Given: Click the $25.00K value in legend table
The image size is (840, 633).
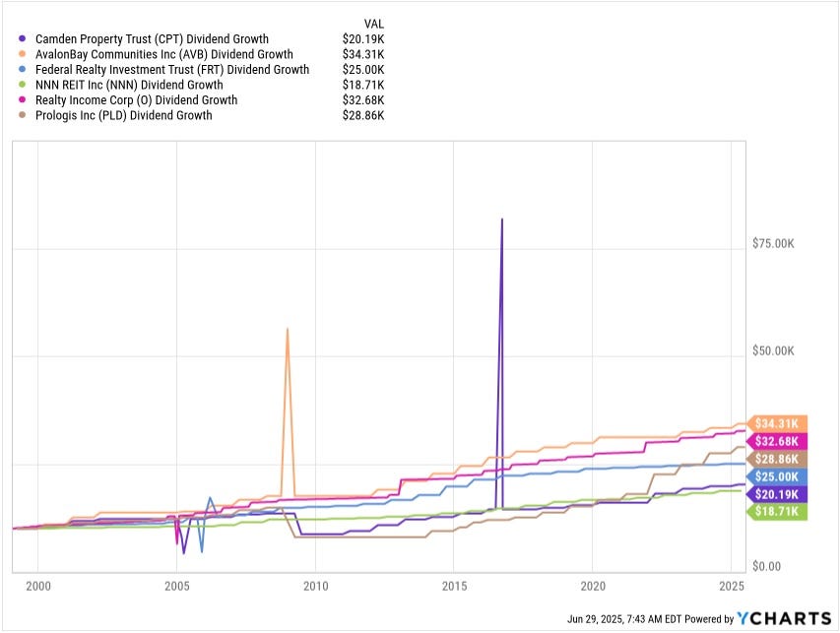Looking at the screenshot, I should click(x=363, y=70).
